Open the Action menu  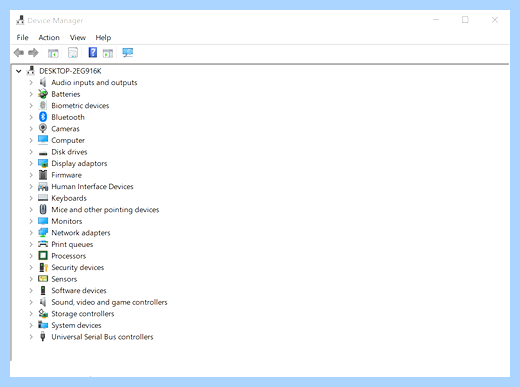pyautogui.click(x=49, y=37)
